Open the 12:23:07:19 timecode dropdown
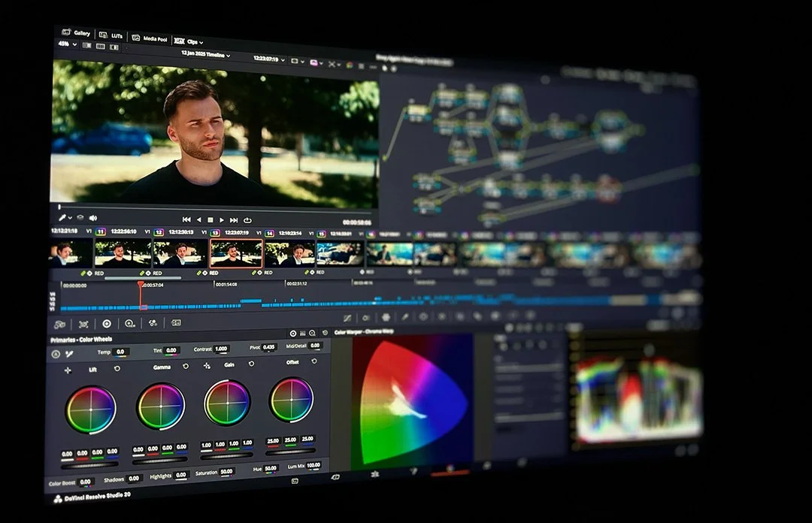The height and width of the screenshot is (523, 812). 268,59
